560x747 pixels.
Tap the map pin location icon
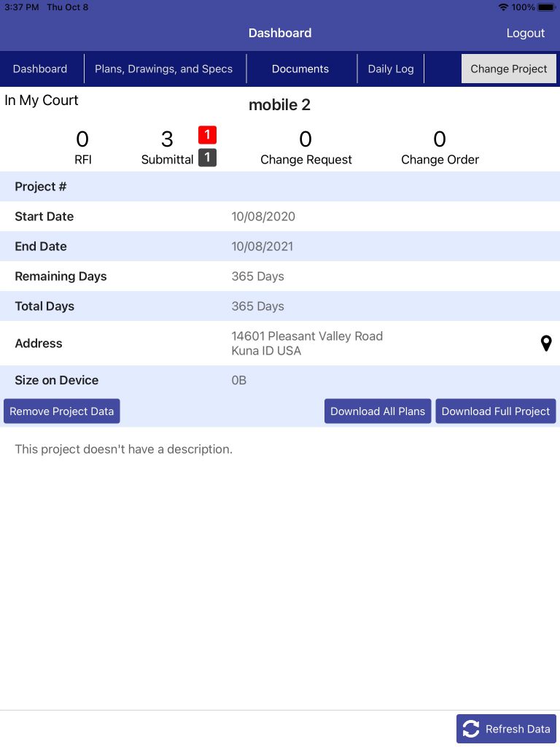[546, 343]
